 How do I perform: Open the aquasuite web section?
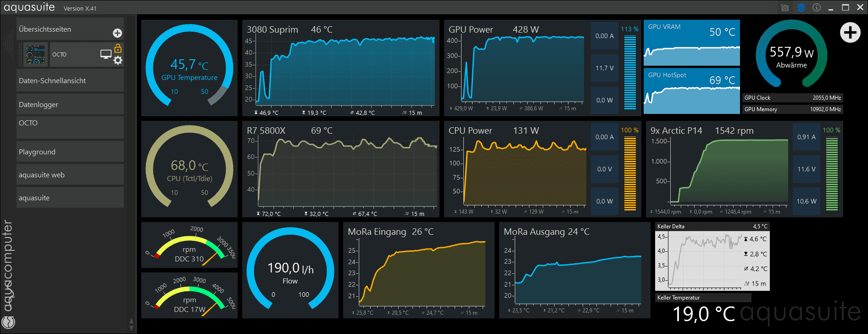coord(70,175)
